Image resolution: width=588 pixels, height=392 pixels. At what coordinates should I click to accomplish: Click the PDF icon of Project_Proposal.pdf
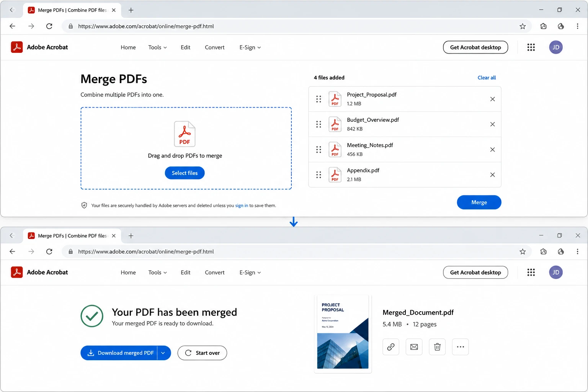pyautogui.click(x=335, y=99)
